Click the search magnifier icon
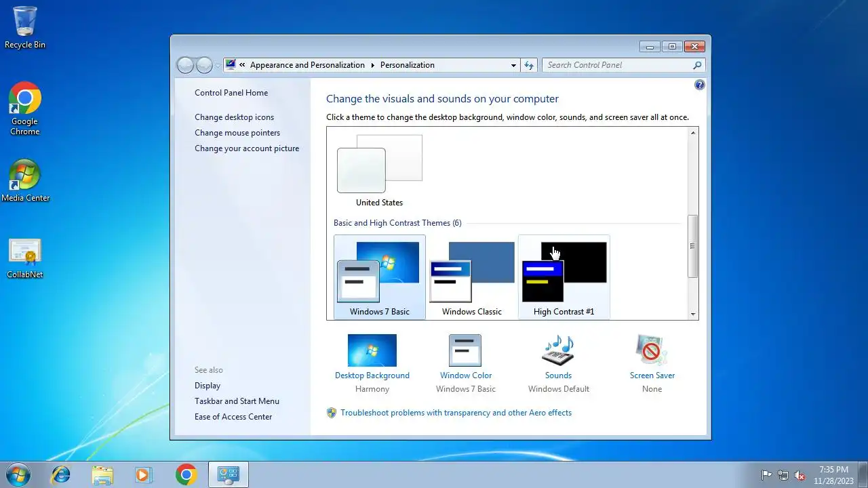This screenshot has height=488, width=868. (697, 65)
